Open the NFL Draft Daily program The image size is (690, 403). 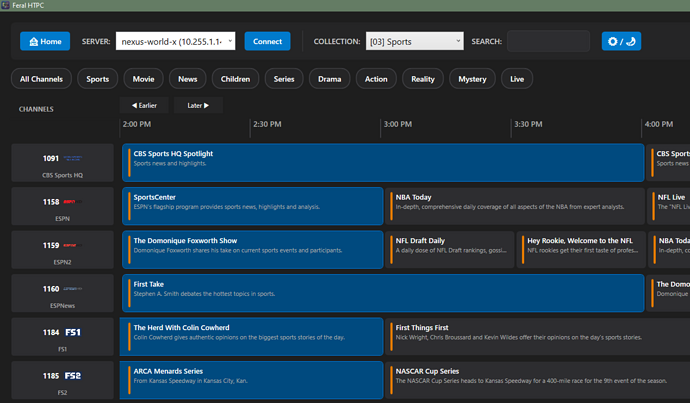tap(450, 250)
